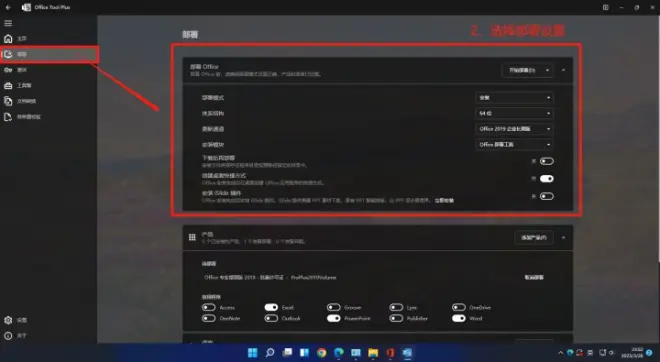Click the back arrow in title bar

pyautogui.click(x=8, y=7)
